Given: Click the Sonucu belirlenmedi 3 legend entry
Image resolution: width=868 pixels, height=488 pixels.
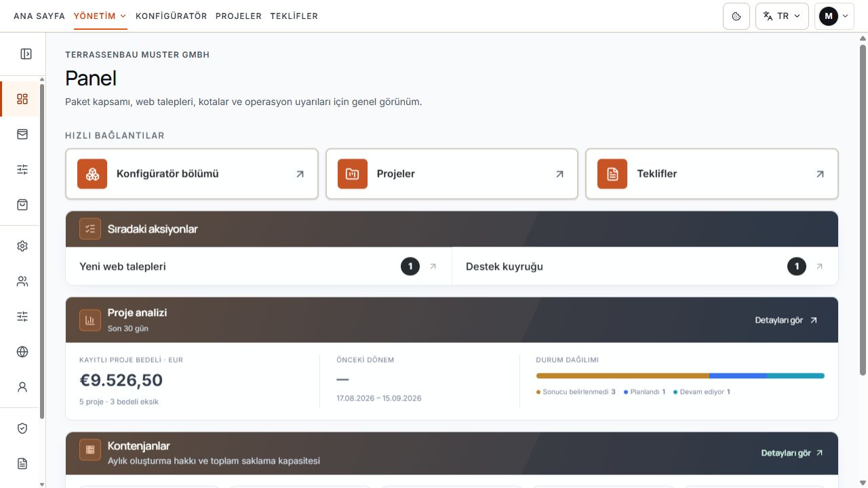Looking at the screenshot, I should pyautogui.click(x=576, y=392).
